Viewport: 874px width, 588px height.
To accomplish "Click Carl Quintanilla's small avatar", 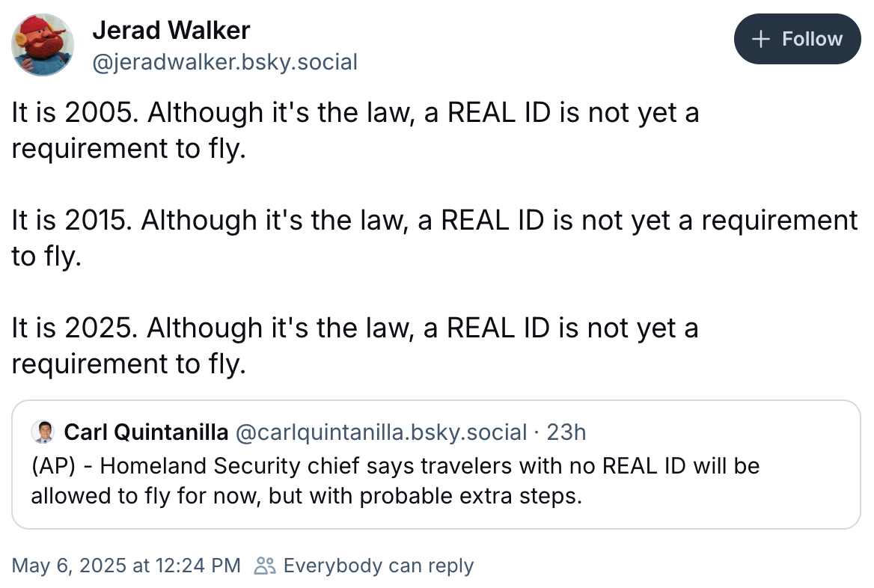I will [x=45, y=432].
